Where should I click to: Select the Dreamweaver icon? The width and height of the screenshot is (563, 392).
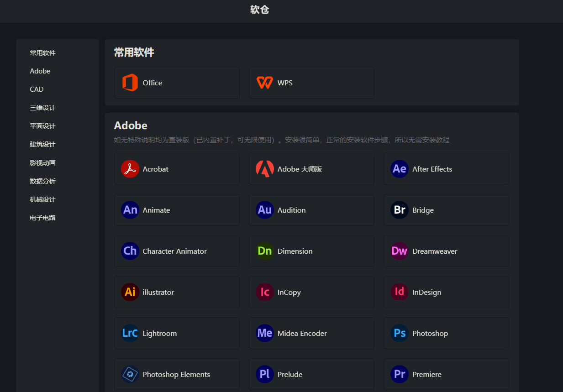tap(399, 251)
